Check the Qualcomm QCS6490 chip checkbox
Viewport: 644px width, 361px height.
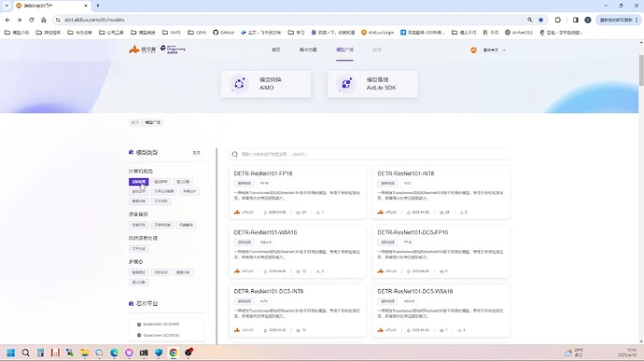tap(139, 325)
